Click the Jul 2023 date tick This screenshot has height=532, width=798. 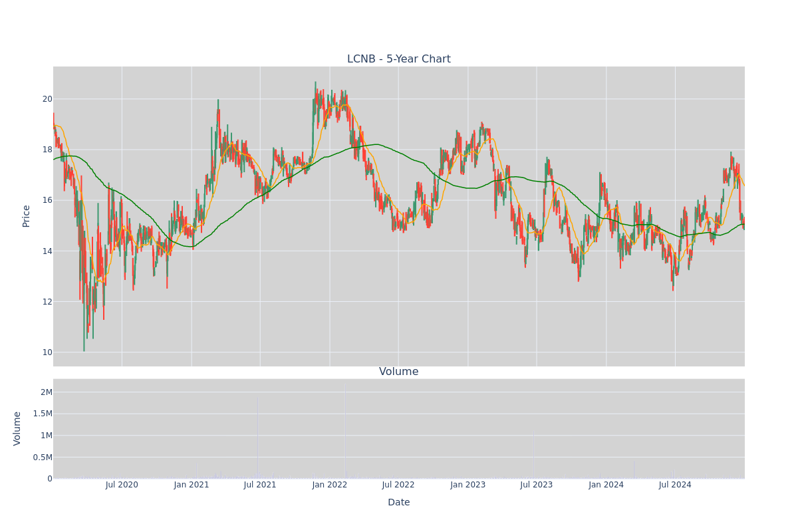(537, 485)
